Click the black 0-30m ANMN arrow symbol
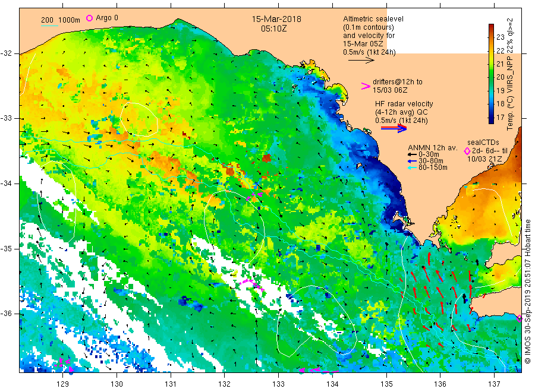The height and width of the screenshot is (392, 535). pyautogui.click(x=412, y=155)
